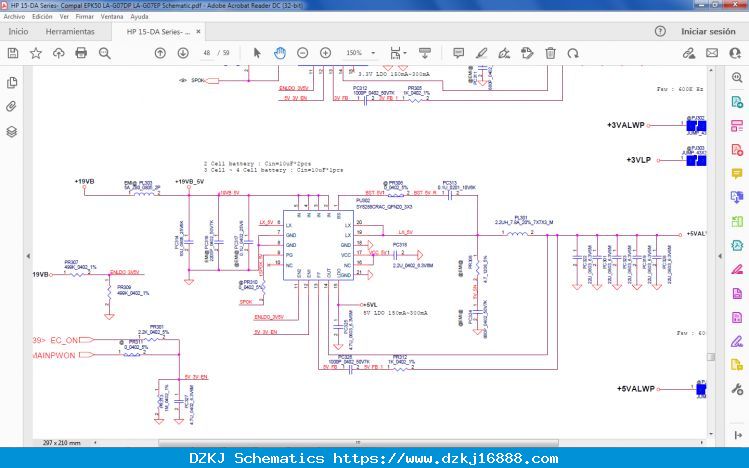Viewport: 749px width, 468px height.
Task: Click the stamp tool icon
Action: click(x=527, y=53)
